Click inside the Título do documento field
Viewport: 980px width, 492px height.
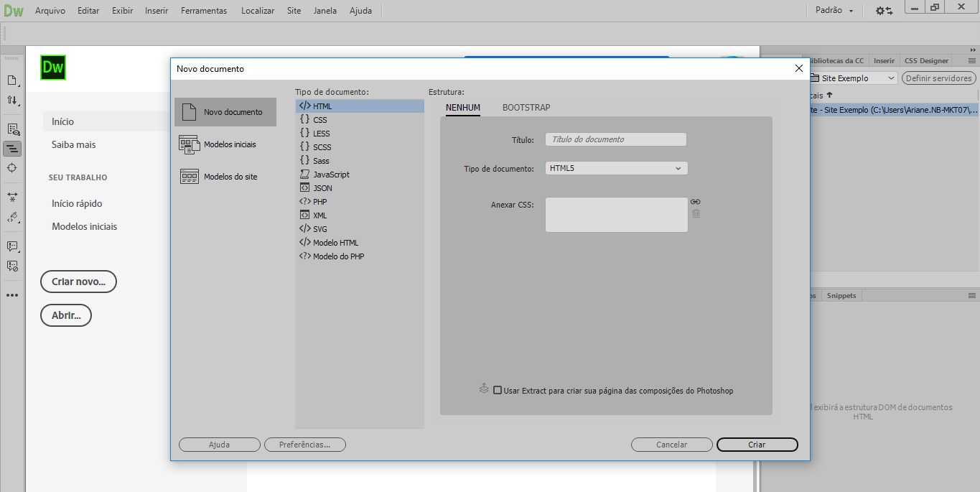click(x=615, y=139)
